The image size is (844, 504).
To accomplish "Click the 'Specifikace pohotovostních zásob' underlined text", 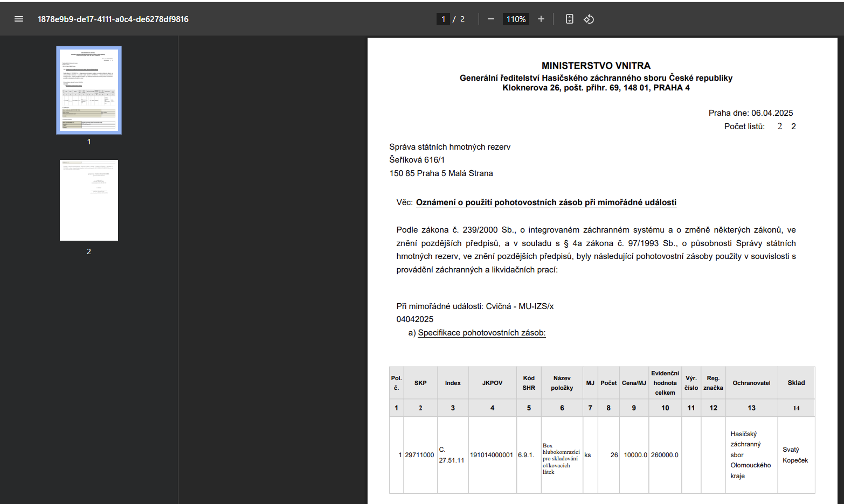I will click(x=481, y=333).
